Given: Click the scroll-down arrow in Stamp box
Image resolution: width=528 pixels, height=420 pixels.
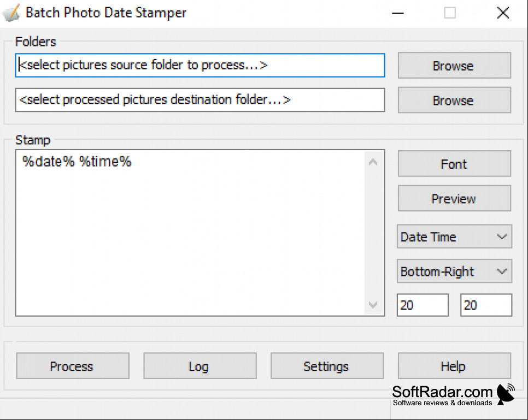Looking at the screenshot, I should [373, 305].
